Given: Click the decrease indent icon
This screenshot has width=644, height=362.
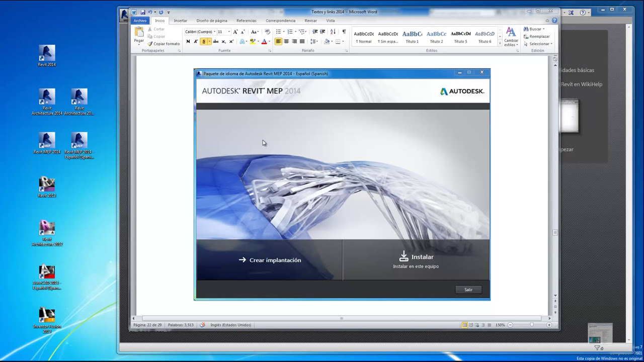Looking at the screenshot, I should (315, 32).
